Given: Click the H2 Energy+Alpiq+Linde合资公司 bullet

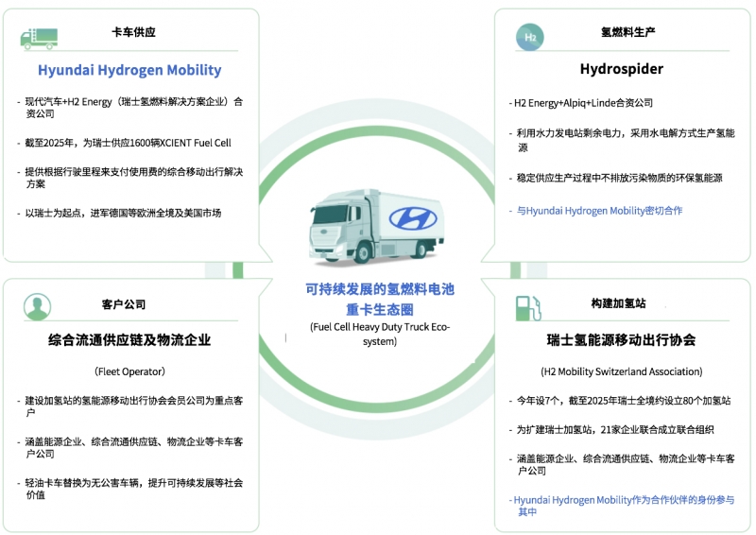Looking at the screenshot, I should pos(581,103).
